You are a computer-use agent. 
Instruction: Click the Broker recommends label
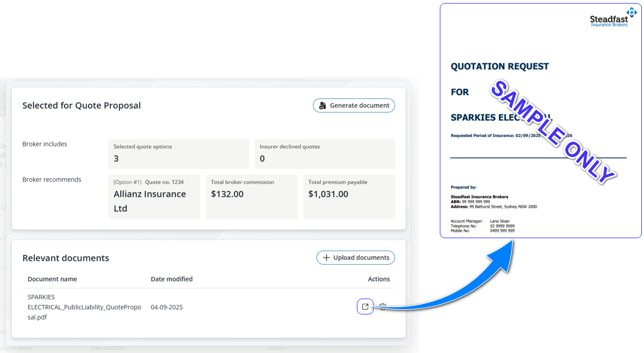[x=52, y=179]
